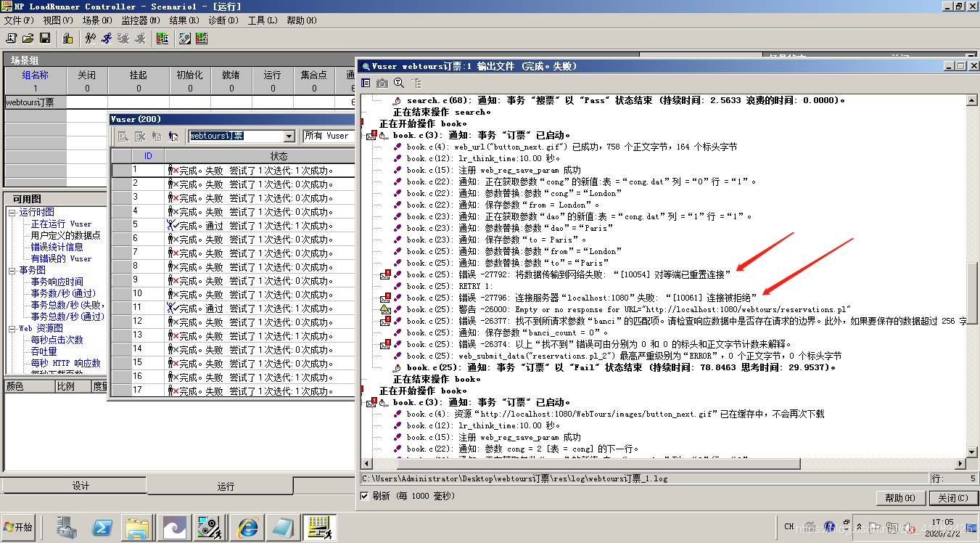Viewport: 980px width, 543px height.
Task: Click the New Scenario toolbar icon
Action: coord(11,38)
